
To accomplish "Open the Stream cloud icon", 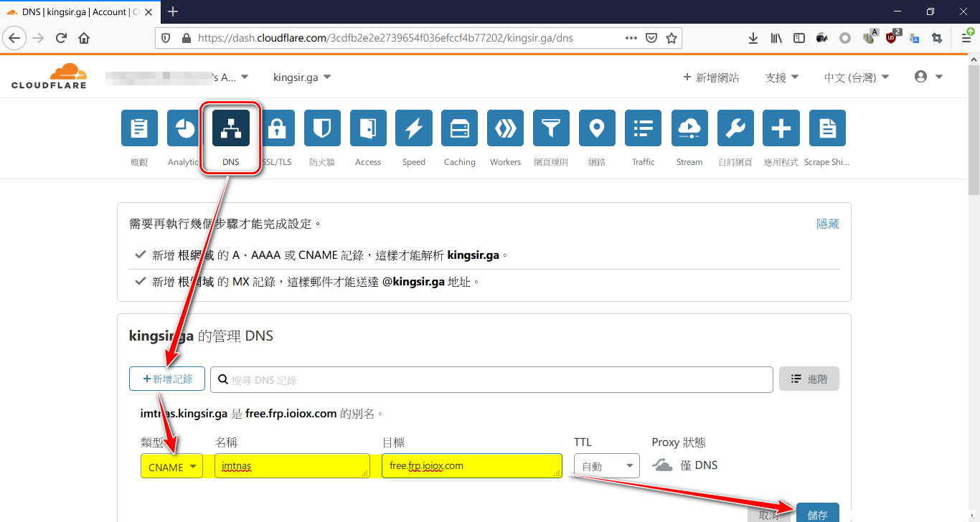I will coord(689,128).
